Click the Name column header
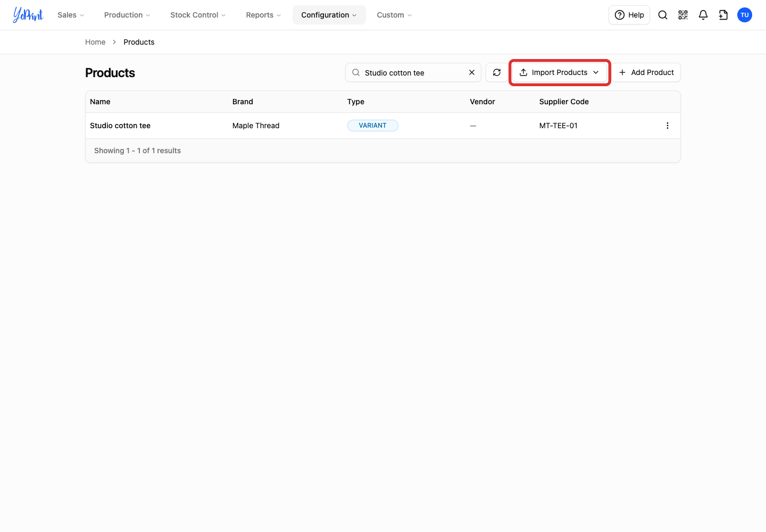The image size is (766, 532). pos(100,102)
